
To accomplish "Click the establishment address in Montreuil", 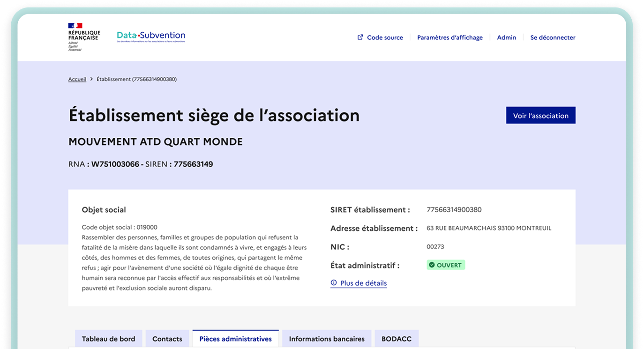I will [488, 228].
